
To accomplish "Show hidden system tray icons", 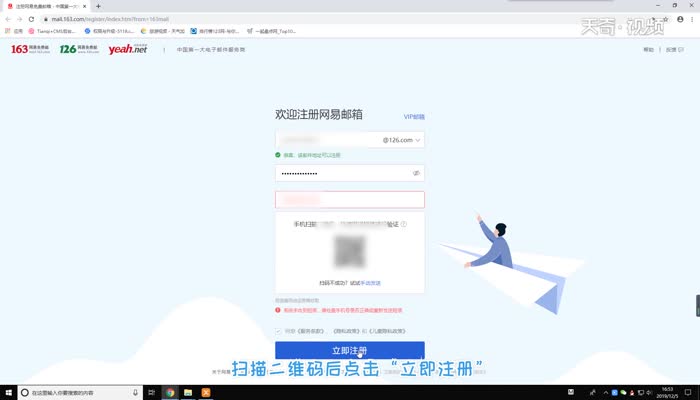I will click(x=606, y=392).
